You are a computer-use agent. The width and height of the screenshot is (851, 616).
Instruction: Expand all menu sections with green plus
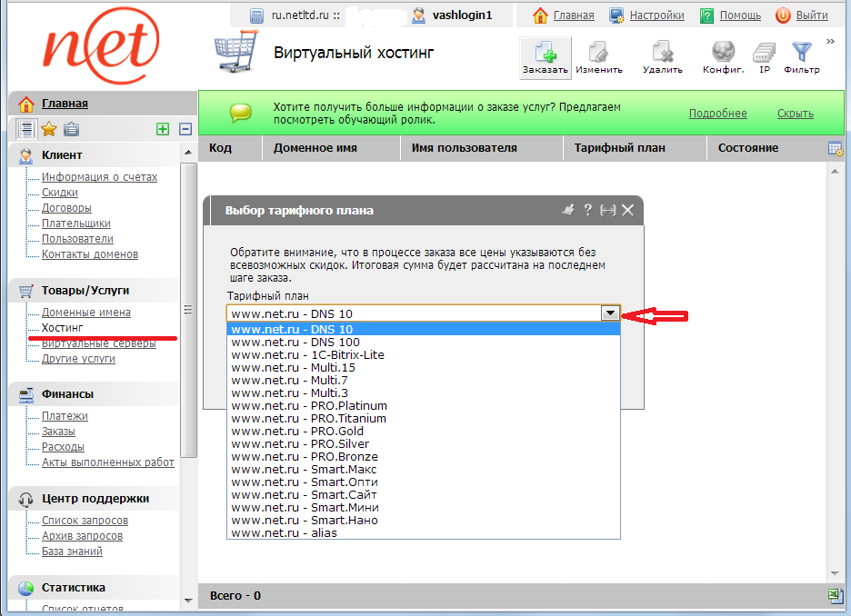(x=163, y=129)
